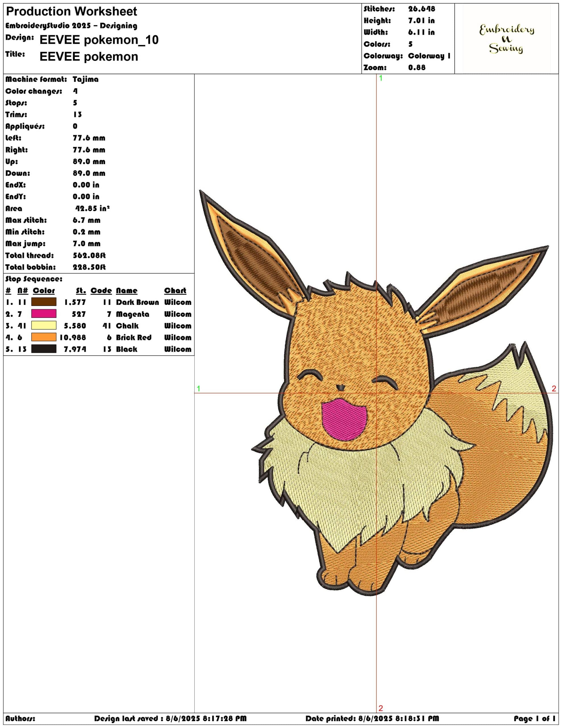
Task: Click the stitch count 1,577
Action: 75,302
